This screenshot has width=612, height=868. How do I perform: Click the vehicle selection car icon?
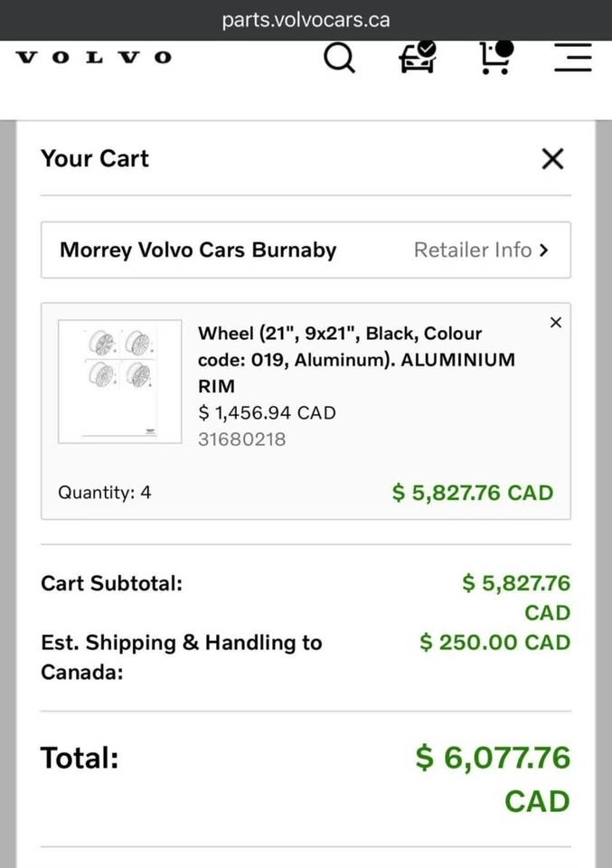[x=418, y=57]
